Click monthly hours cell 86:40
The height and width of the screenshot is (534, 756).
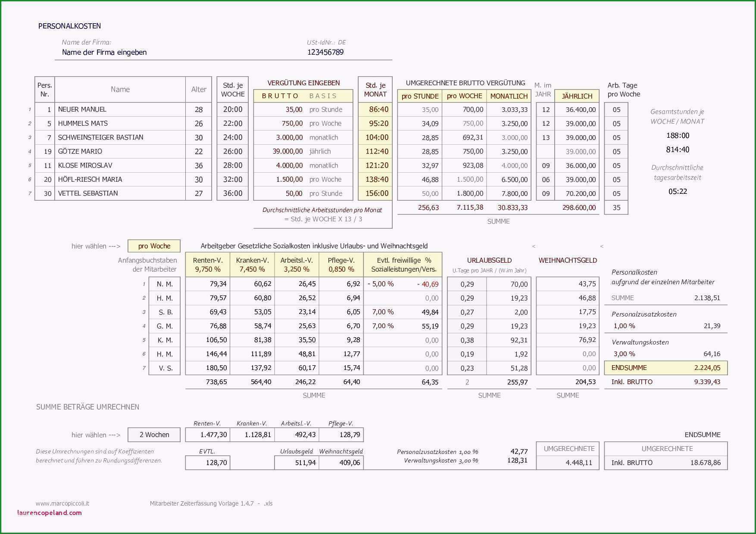[x=375, y=109]
